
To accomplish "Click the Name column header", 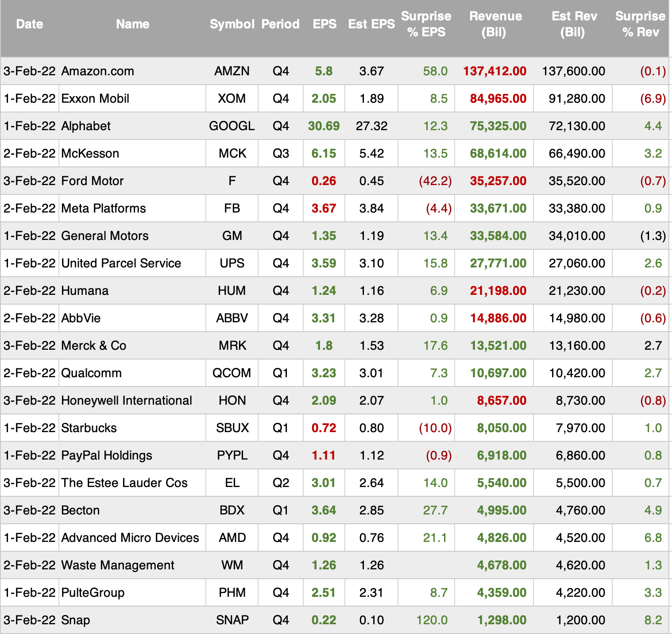I will [x=132, y=24].
